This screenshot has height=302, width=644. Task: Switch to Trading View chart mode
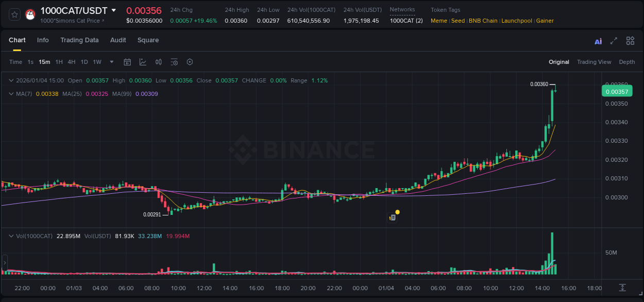tap(594, 62)
